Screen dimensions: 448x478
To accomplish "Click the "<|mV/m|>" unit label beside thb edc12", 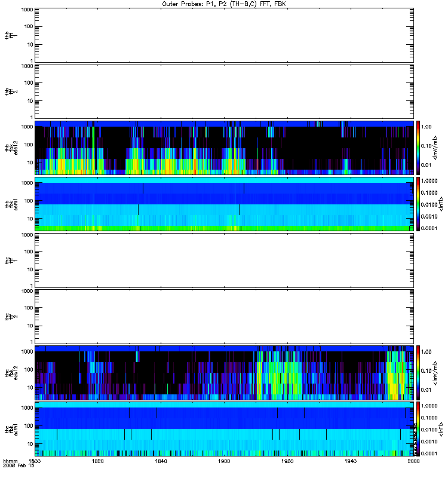I will pyautogui.click(x=435, y=148).
